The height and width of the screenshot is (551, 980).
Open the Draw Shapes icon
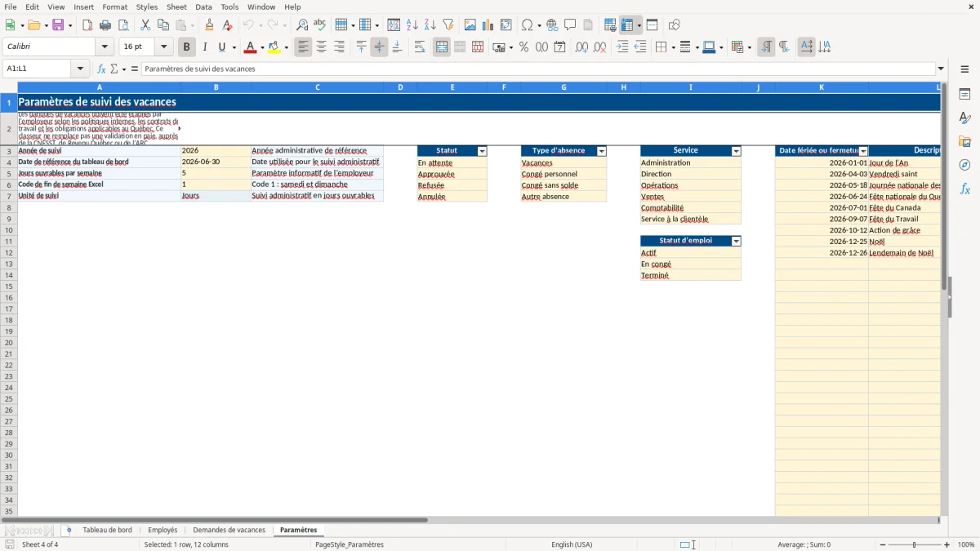(675, 25)
